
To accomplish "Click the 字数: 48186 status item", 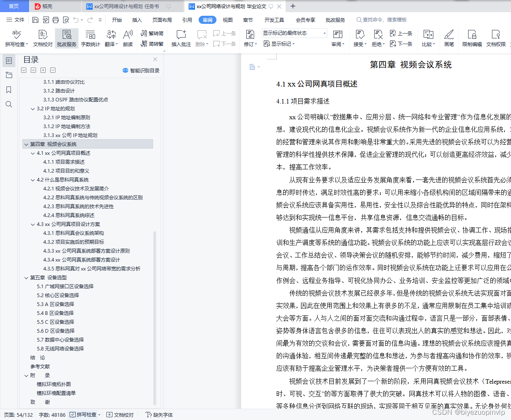I will tap(52, 415).
